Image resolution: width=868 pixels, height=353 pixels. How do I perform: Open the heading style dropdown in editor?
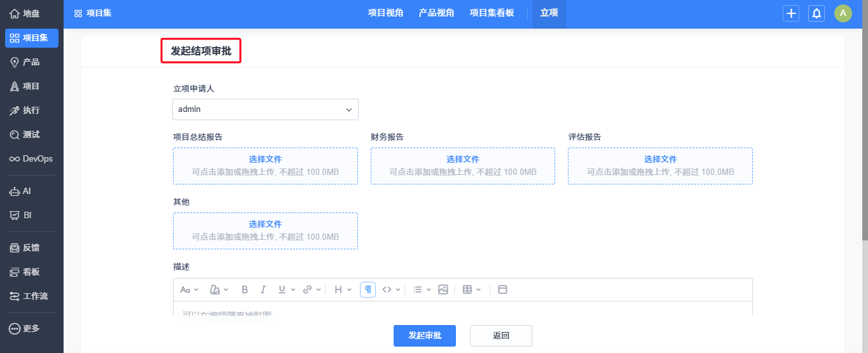point(342,289)
